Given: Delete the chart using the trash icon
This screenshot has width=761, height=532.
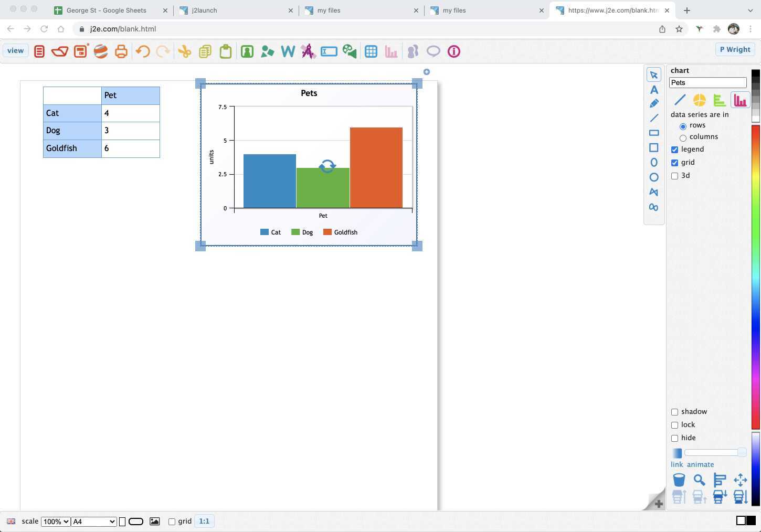Looking at the screenshot, I should click(x=679, y=480).
